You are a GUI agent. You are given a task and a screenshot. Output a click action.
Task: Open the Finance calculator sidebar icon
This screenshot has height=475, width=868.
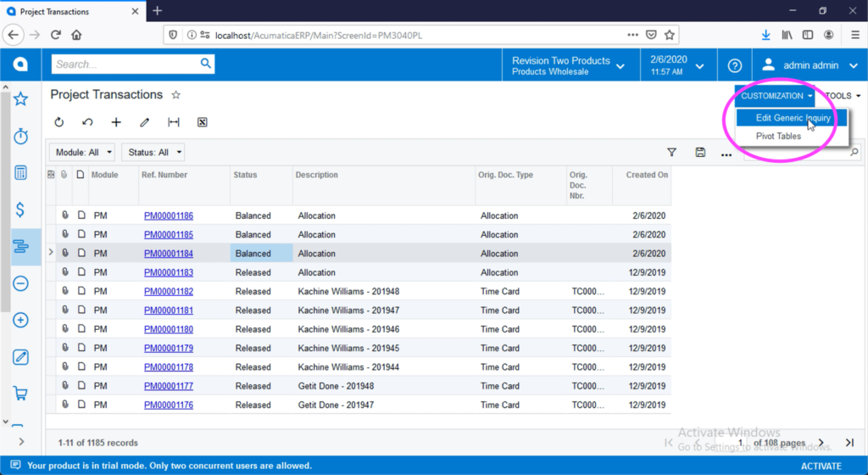coord(20,173)
